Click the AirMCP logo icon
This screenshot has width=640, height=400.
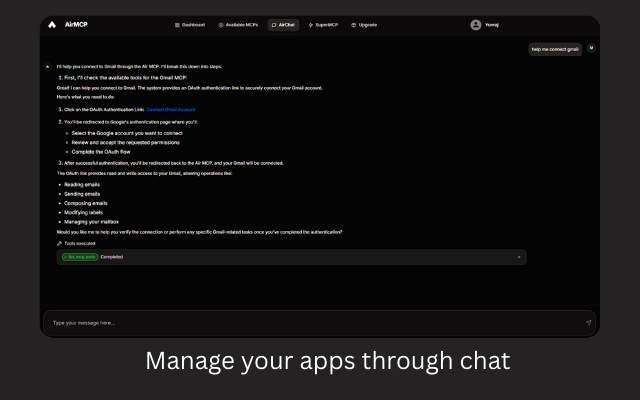click(51, 25)
